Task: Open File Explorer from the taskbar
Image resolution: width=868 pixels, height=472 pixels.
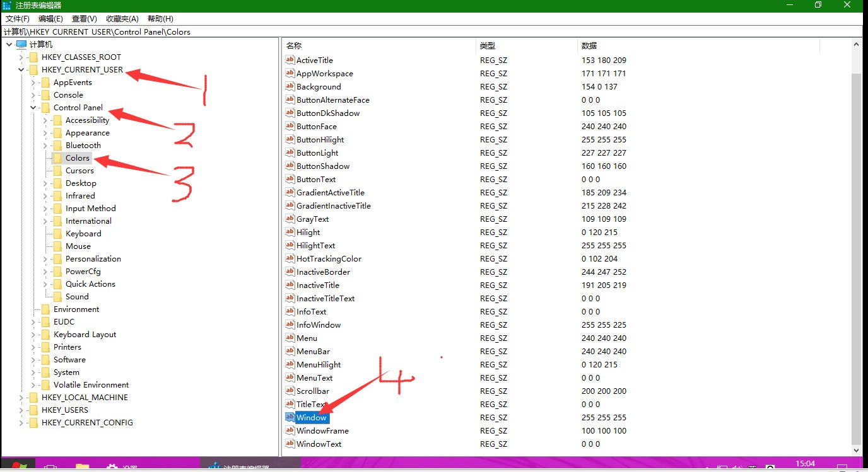Action: point(82,468)
